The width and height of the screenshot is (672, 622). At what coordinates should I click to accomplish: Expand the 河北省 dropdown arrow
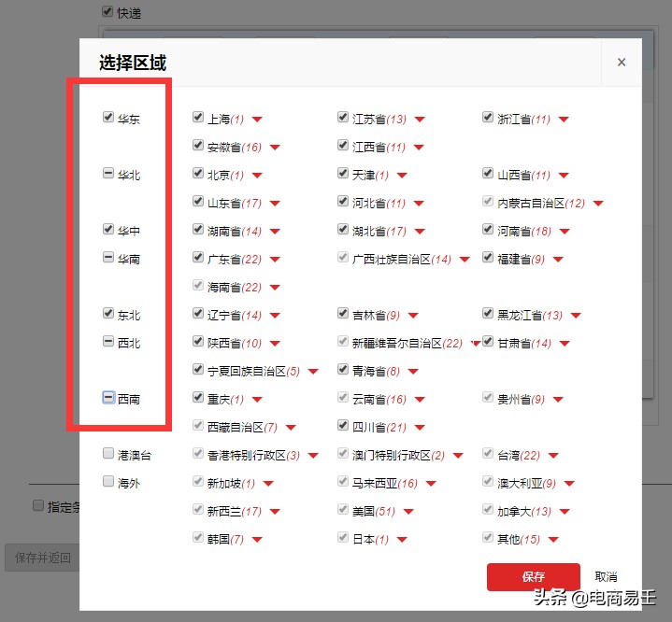coord(419,204)
